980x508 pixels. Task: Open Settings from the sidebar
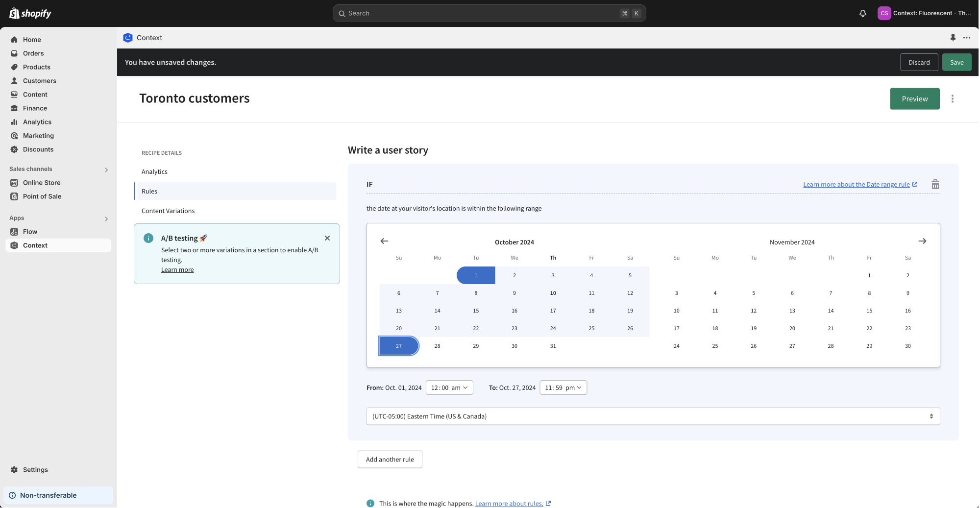coord(35,470)
